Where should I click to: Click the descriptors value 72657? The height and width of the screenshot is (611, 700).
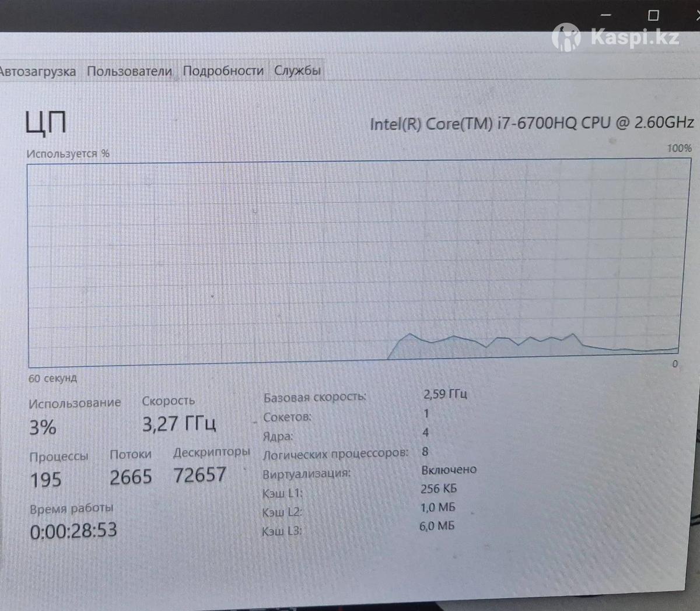pyautogui.click(x=199, y=475)
